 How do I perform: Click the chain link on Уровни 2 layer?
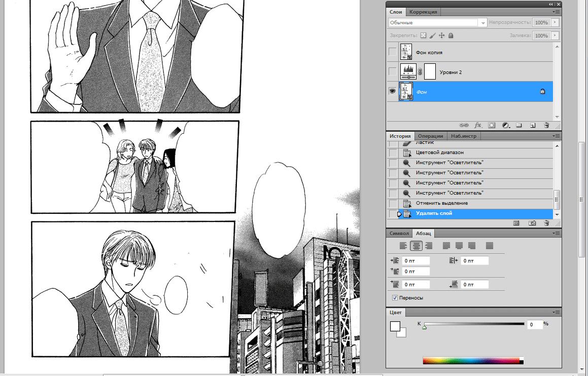(420, 72)
